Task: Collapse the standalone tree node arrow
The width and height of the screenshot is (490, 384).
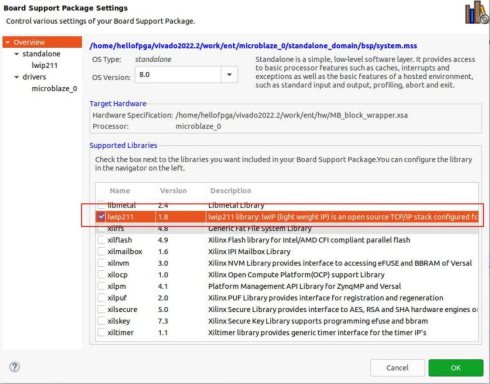Action: (x=16, y=54)
